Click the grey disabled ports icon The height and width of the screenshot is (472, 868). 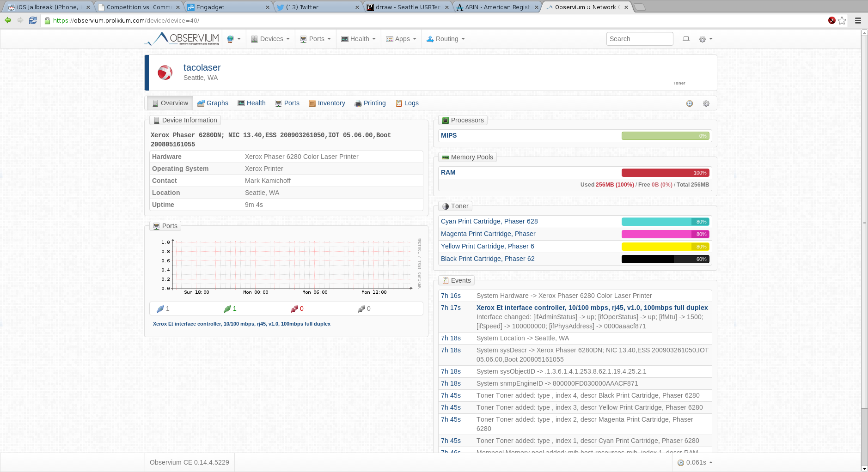point(361,309)
